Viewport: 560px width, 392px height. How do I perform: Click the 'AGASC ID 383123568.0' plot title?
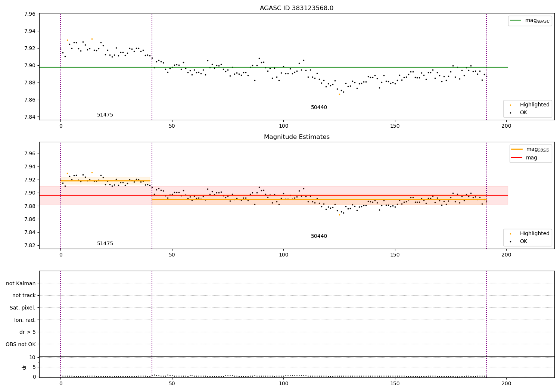[x=296, y=8]
